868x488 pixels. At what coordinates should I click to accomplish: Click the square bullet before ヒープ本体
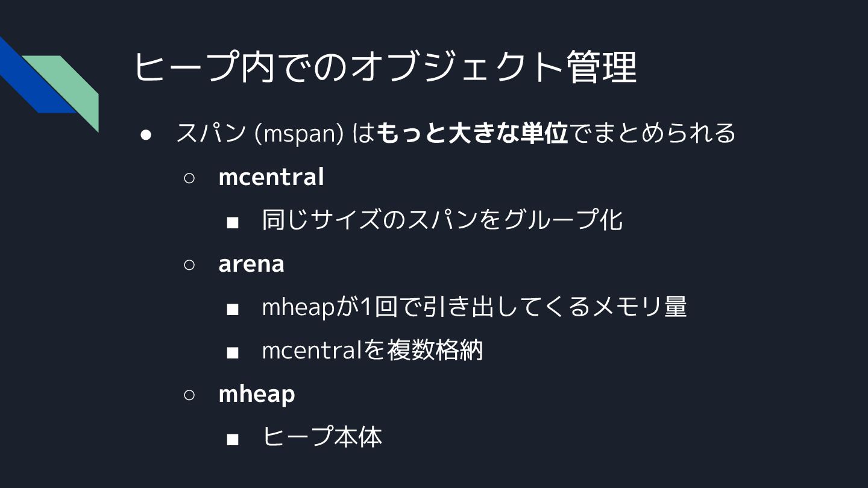(x=233, y=439)
